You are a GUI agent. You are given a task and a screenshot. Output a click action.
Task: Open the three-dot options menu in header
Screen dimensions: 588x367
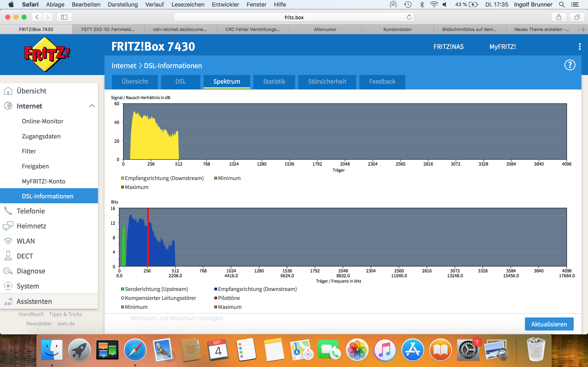580,47
